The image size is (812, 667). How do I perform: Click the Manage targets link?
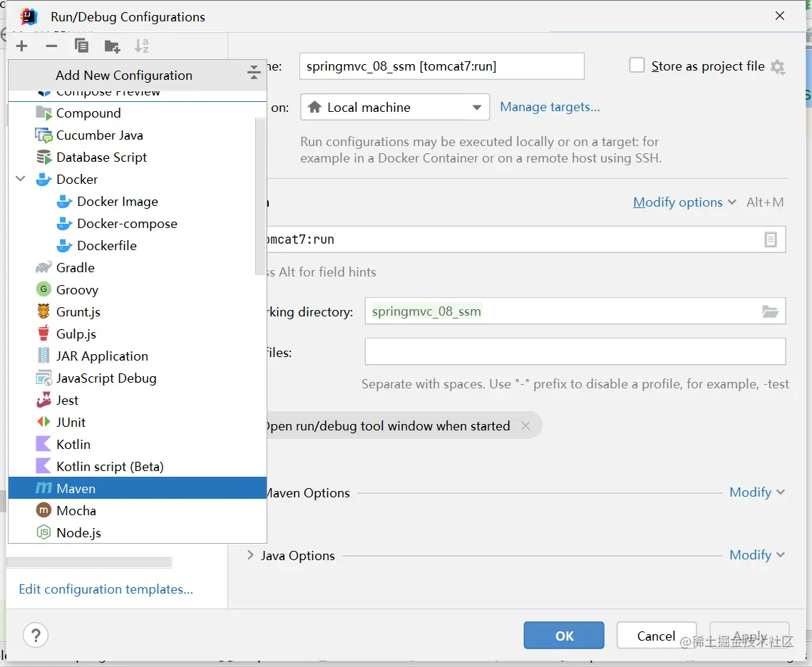coord(550,107)
